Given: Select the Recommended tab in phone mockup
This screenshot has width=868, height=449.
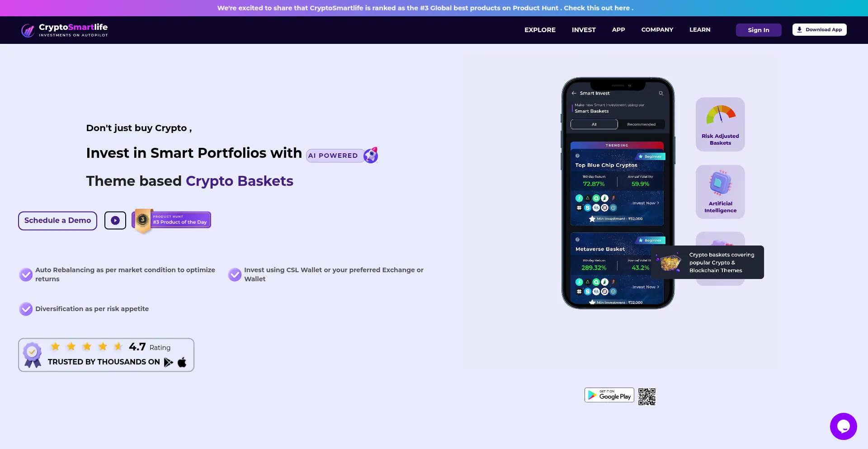Looking at the screenshot, I should point(641,124).
